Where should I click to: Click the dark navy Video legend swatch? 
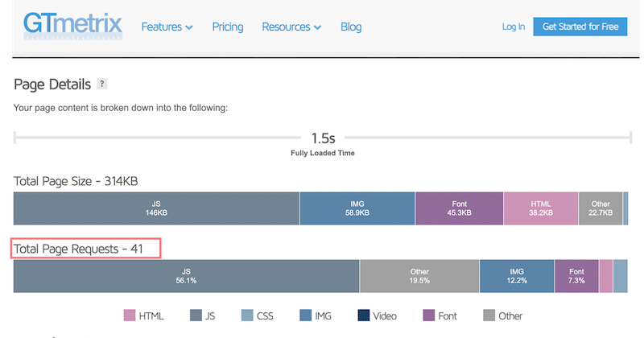click(x=363, y=315)
